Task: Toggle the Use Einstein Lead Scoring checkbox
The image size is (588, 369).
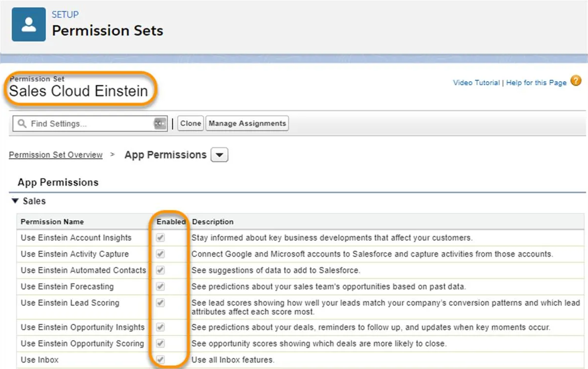Action: tap(161, 303)
